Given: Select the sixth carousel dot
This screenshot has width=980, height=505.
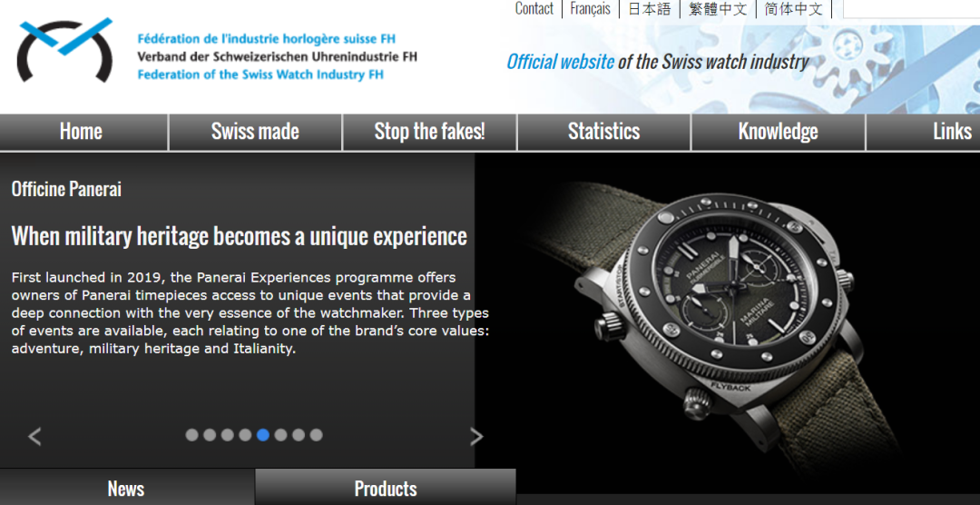Looking at the screenshot, I should [280, 435].
